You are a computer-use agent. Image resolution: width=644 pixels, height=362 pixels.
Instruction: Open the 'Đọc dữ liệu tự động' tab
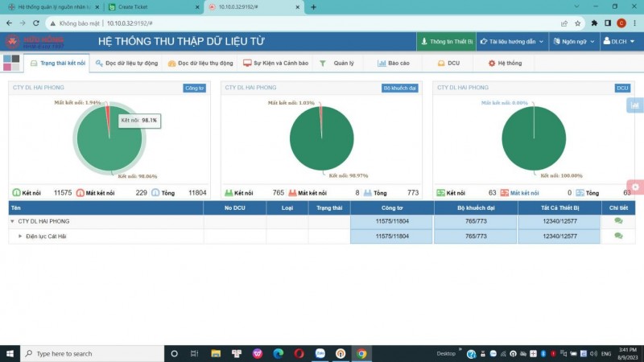129,63
